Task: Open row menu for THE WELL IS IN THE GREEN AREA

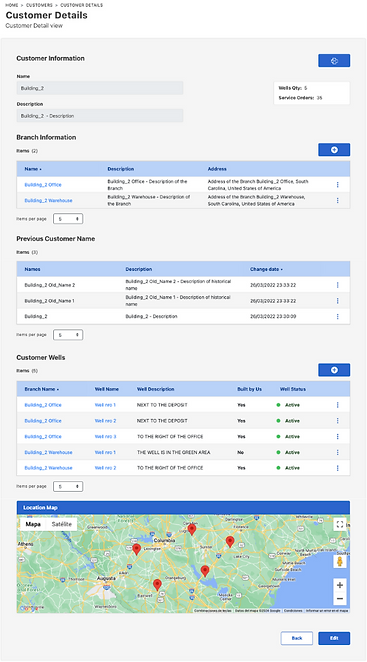Action: point(337,452)
